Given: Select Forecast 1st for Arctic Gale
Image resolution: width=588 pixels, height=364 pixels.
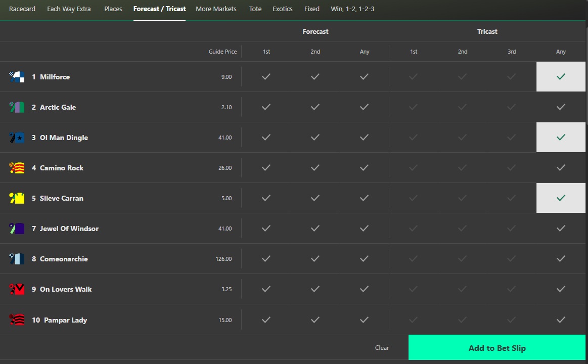Looking at the screenshot, I should [x=266, y=107].
